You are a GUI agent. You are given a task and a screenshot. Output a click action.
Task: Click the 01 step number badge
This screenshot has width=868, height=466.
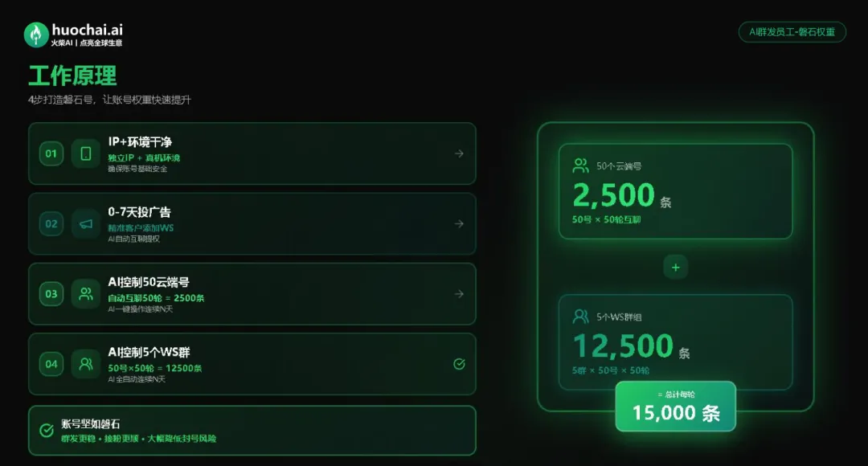pyautogui.click(x=51, y=153)
